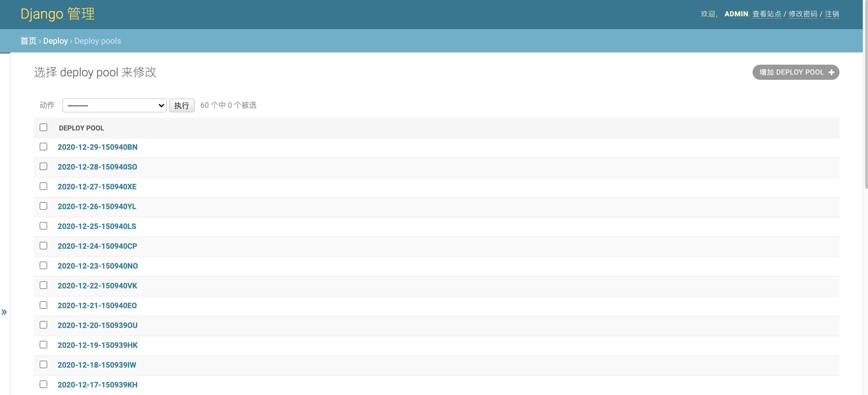
Task: Open deploy pool 2020-12-22-150940VK
Action: pos(97,285)
